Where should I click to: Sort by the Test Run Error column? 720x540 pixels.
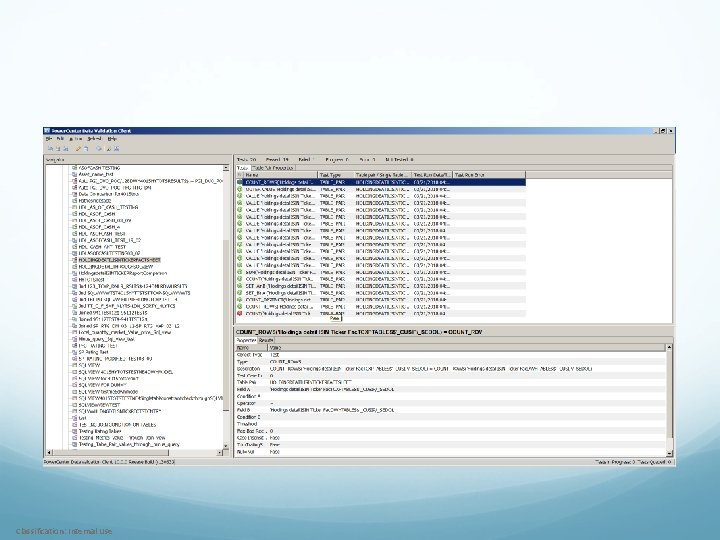tap(489, 175)
